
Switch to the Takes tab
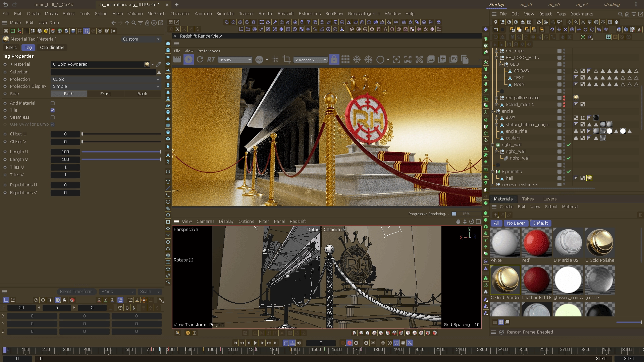pos(528,199)
